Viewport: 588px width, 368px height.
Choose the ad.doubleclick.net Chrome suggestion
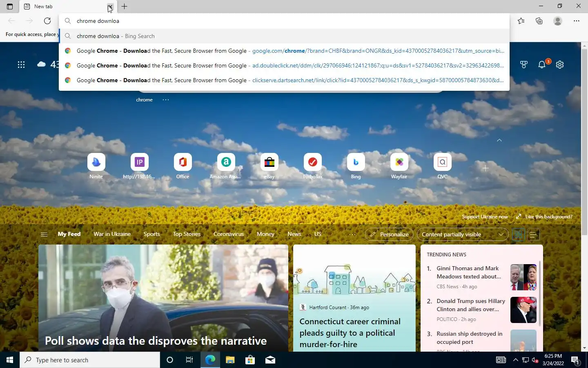coord(284,65)
